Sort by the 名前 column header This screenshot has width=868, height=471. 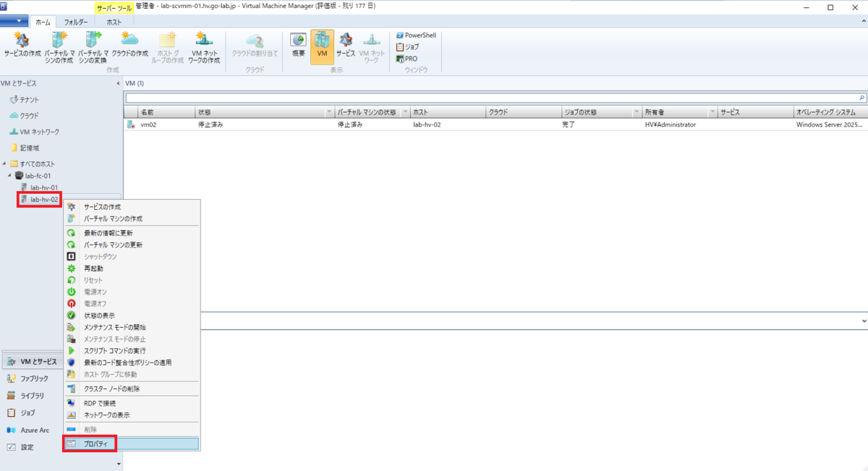tap(166, 113)
